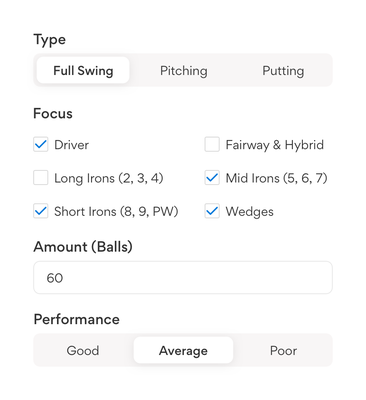Click the Driver label text
The image size is (366, 400).
pyautogui.click(x=72, y=145)
